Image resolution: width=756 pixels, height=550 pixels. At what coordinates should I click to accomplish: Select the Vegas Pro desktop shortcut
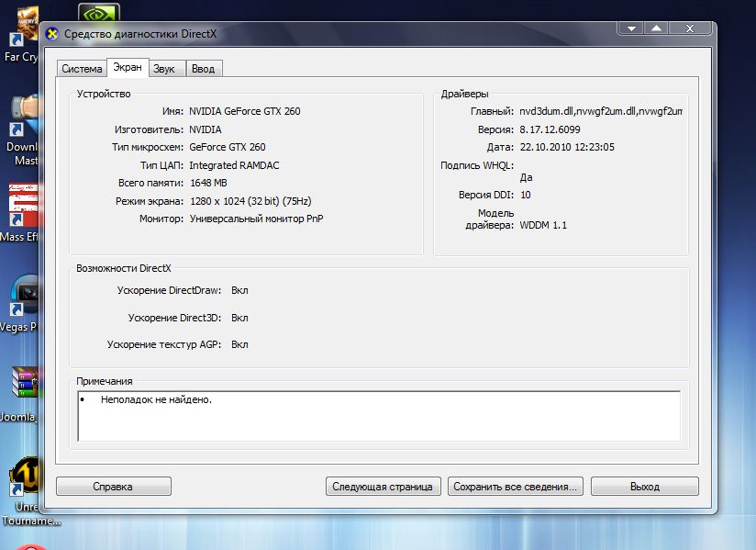(x=22, y=298)
